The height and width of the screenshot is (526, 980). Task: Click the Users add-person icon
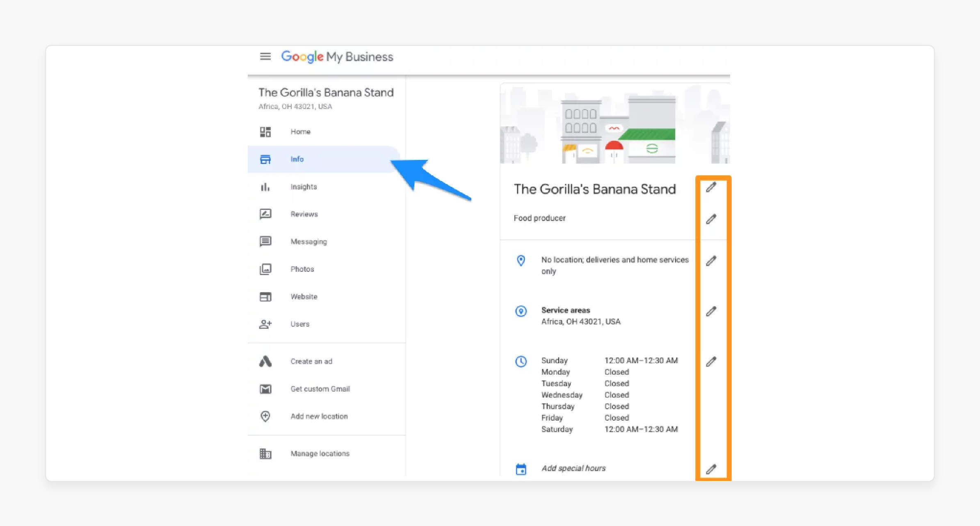click(x=265, y=324)
